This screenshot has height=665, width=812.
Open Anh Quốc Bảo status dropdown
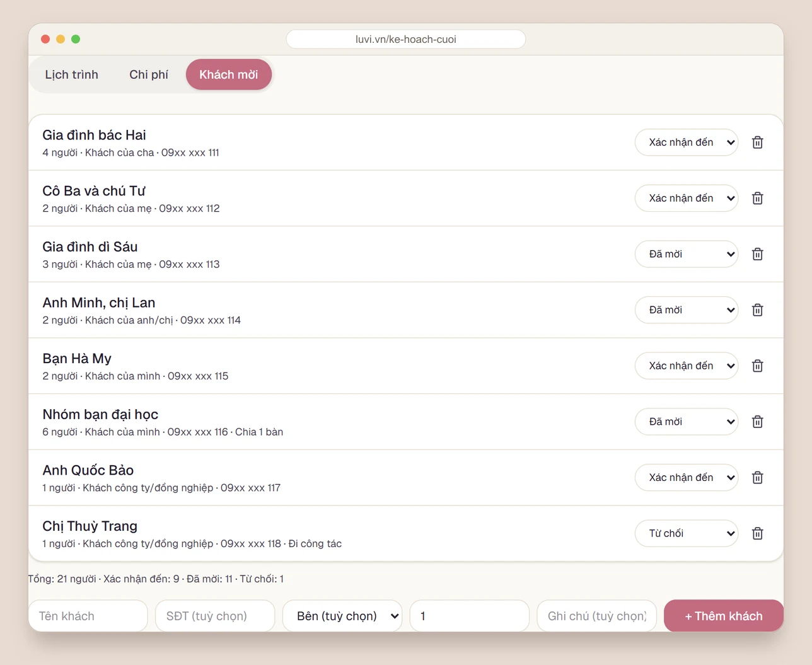tap(687, 478)
